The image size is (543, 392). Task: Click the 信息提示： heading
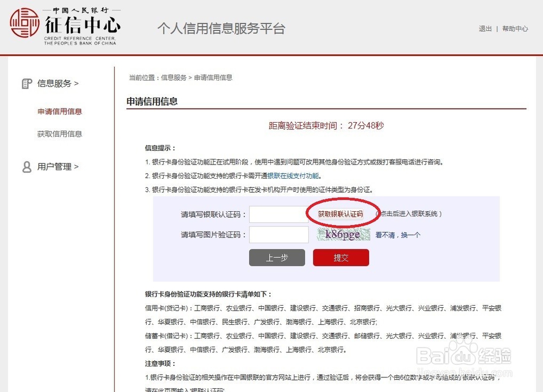point(160,148)
